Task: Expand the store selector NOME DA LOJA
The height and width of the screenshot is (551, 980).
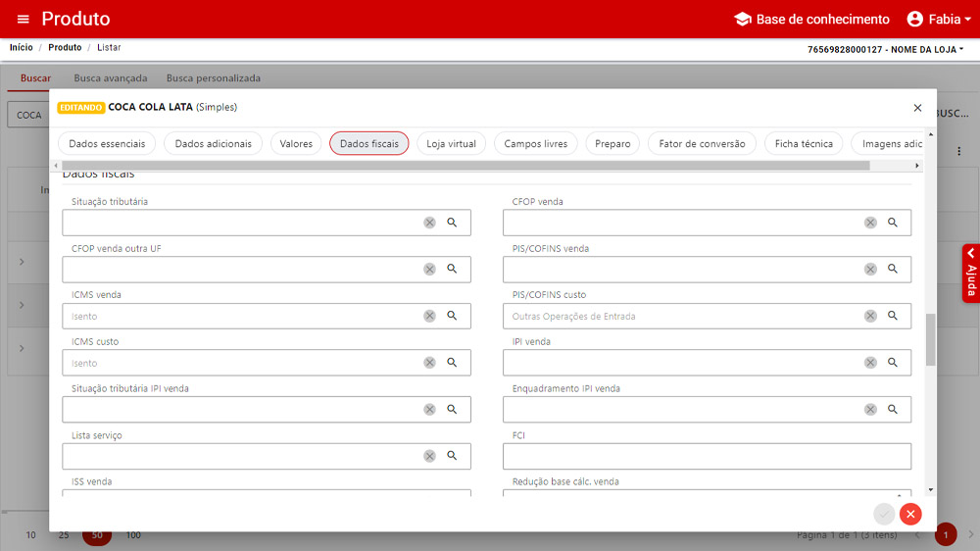Action: (885, 49)
